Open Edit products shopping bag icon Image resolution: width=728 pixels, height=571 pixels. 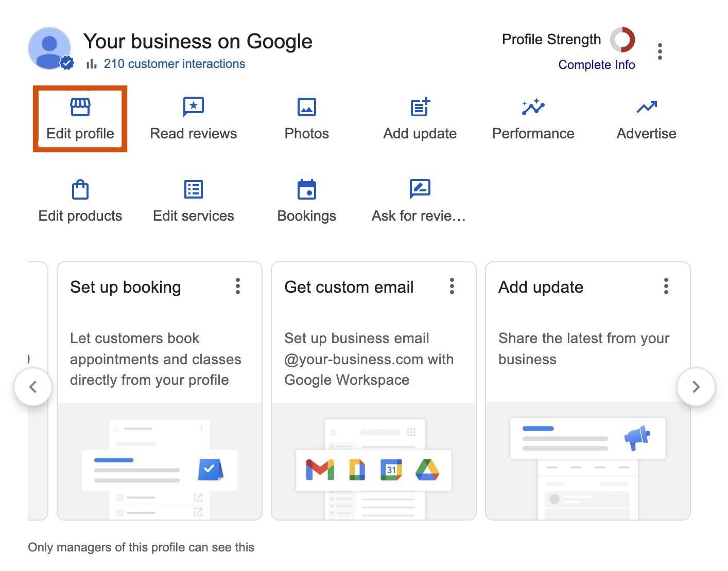click(x=80, y=189)
